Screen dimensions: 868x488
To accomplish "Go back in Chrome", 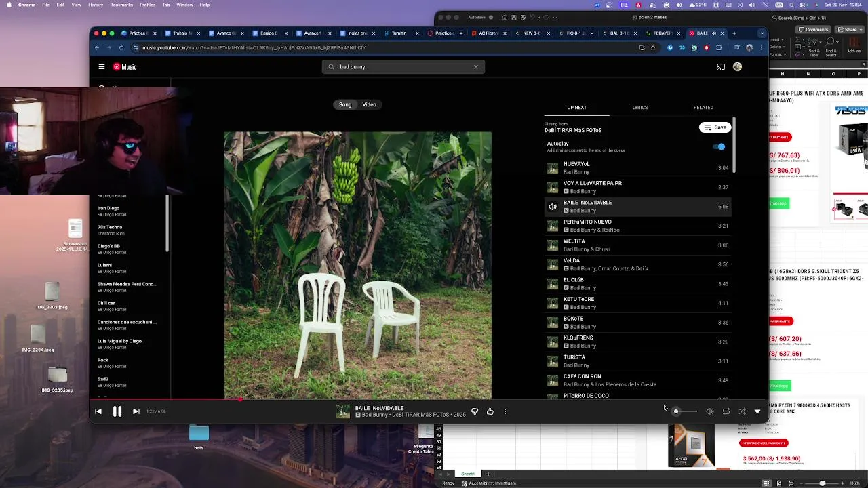I will [97, 47].
